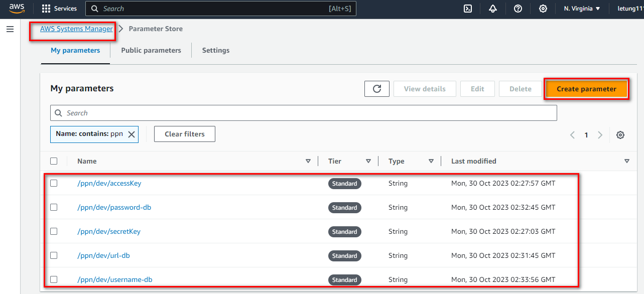Click the View details button

tap(425, 89)
